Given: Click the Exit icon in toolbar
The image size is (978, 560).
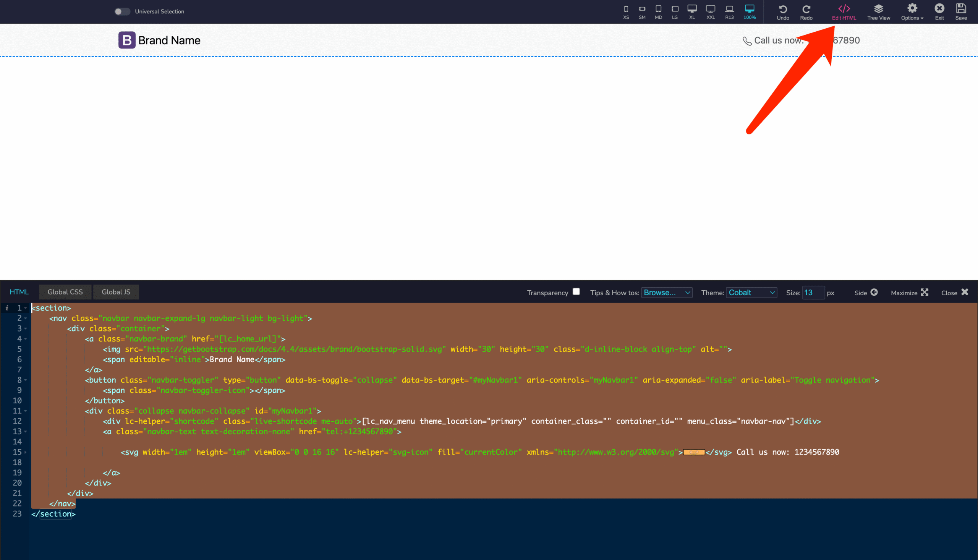Looking at the screenshot, I should pos(939,12).
